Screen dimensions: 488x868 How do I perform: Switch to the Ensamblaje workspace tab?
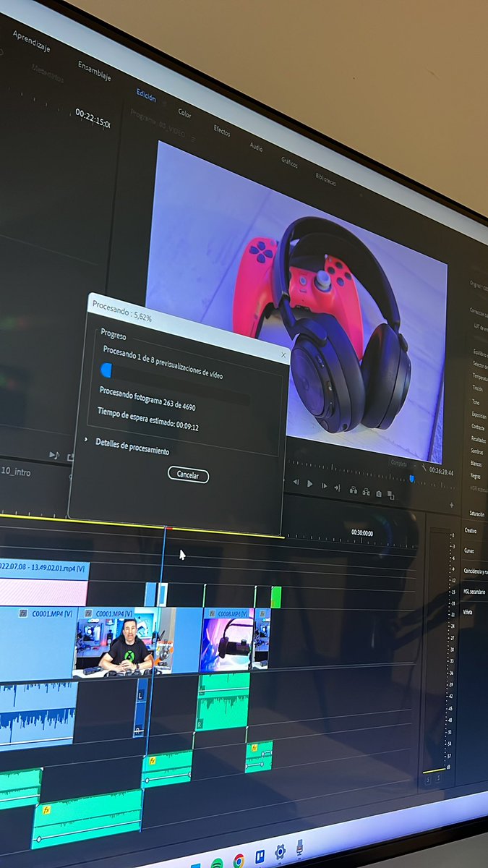(x=94, y=71)
